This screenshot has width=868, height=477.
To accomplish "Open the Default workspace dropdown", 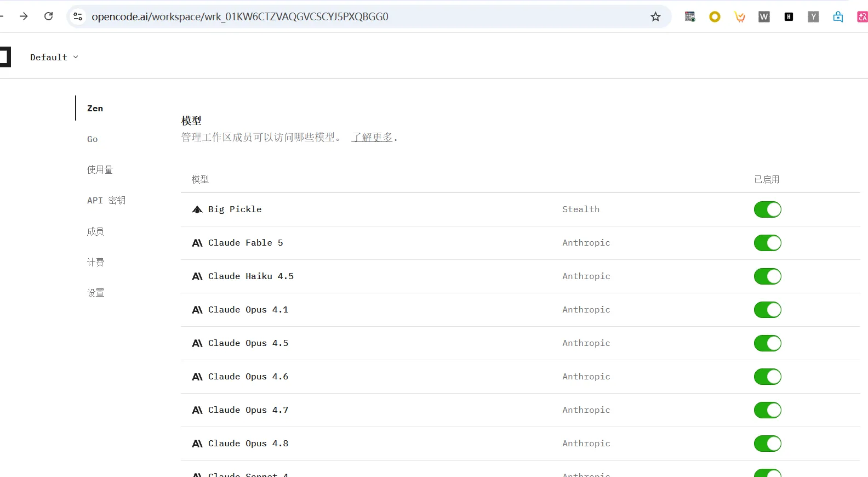I will tap(54, 57).
